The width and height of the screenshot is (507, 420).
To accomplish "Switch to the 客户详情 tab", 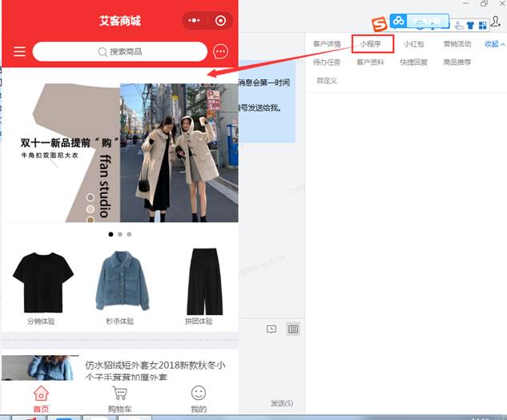I will point(327,44).
